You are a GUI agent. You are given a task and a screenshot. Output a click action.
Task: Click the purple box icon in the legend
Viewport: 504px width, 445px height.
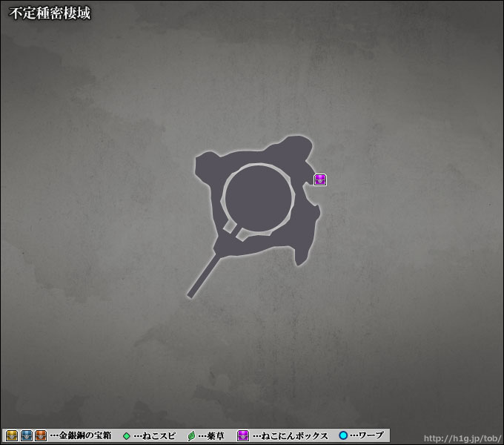[243, 435]
